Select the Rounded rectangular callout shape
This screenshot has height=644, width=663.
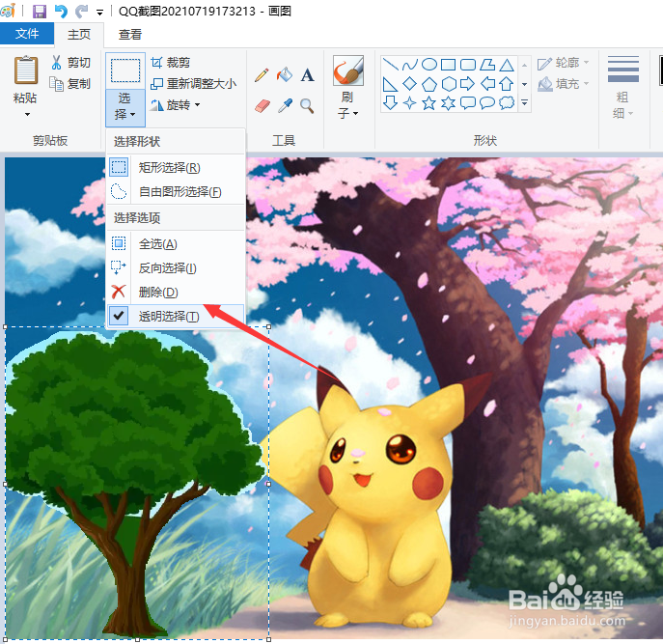click(x=468, y=102)
